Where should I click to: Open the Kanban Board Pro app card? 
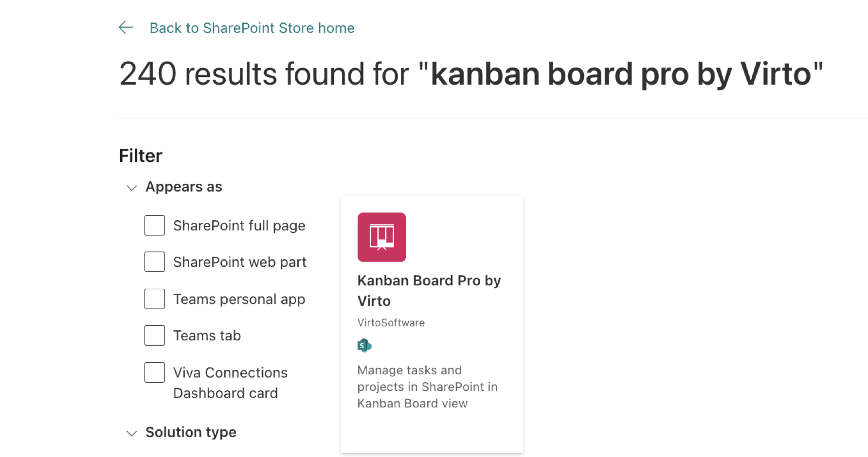pyautogui.click(x=432, y=323)
